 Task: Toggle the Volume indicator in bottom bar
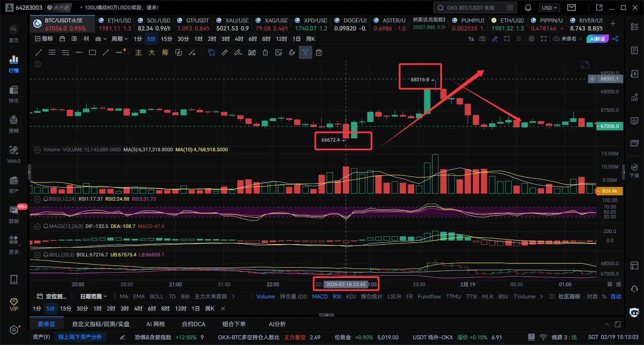tap(266, 296)
